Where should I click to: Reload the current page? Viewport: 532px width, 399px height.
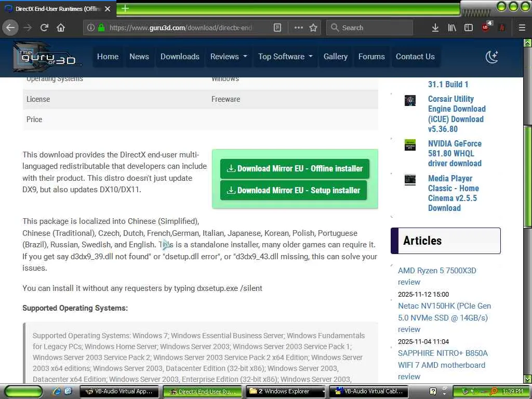point(44,28)
